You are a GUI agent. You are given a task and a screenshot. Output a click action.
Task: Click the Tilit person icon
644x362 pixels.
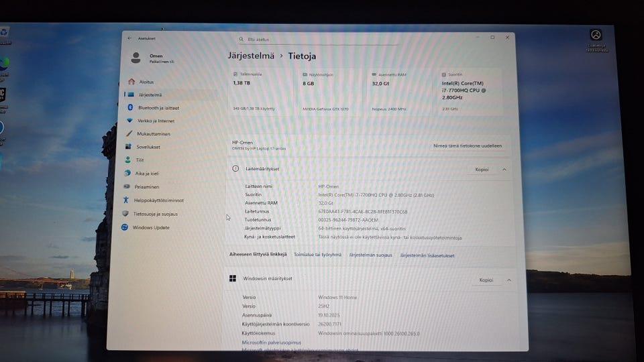[x=127, y=160]
